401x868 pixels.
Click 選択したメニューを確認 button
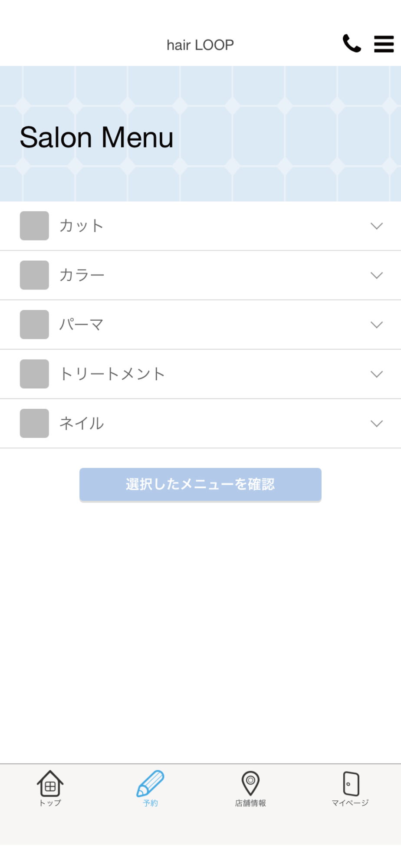coord(200,484)
